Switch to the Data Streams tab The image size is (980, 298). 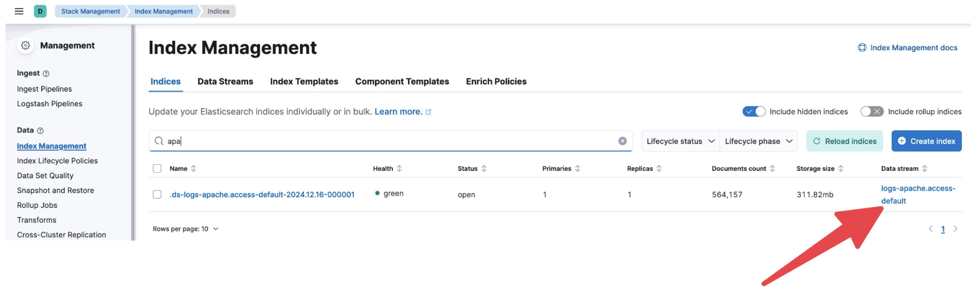click(x=225, y=81)
